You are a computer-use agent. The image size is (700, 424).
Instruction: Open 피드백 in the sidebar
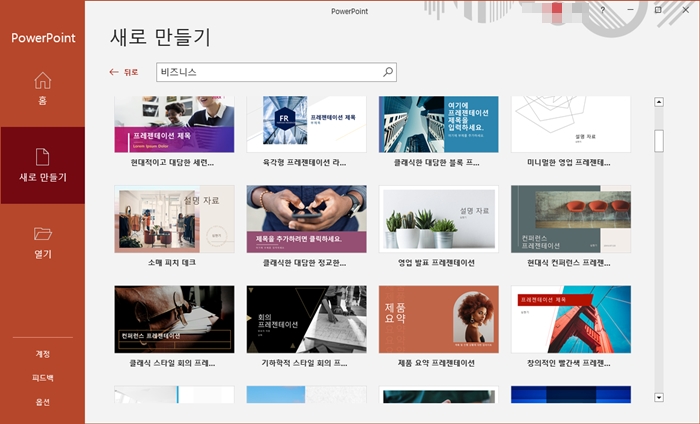click(x=43, y=378)
